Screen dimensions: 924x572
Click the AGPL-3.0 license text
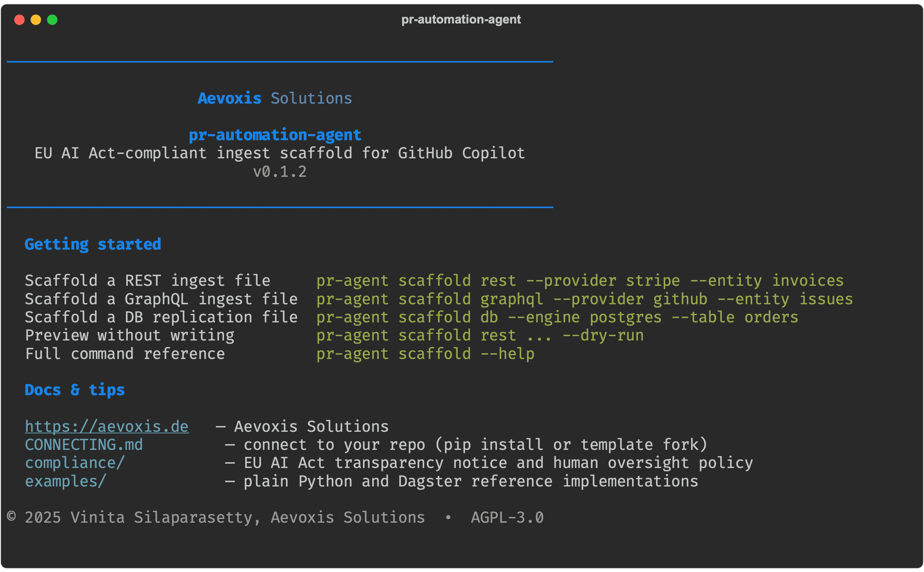[507, 517]
